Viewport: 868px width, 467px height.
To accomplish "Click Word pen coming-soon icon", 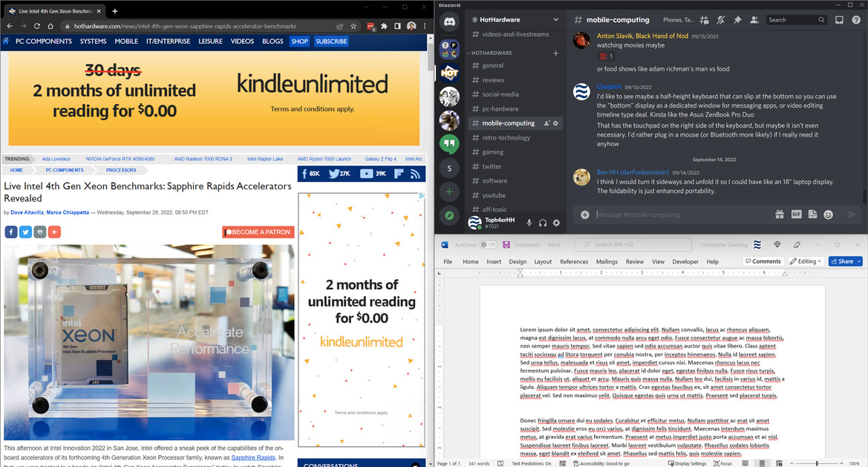I will pos(797,244).
